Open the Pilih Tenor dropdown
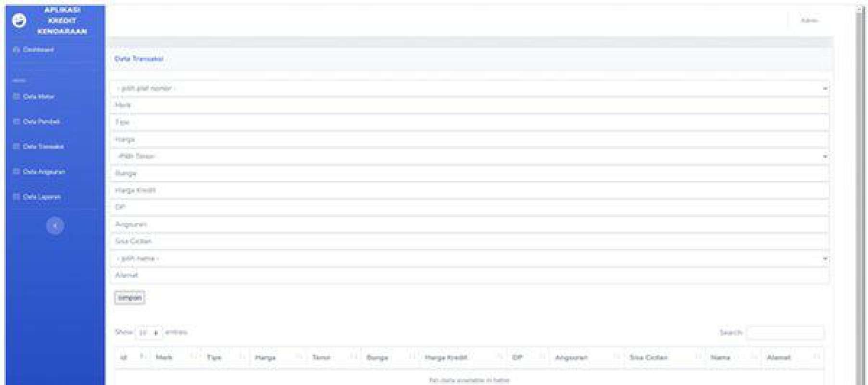Image resolution: width=868 pixels, height=385 pixels. click(x=469, y=156)
